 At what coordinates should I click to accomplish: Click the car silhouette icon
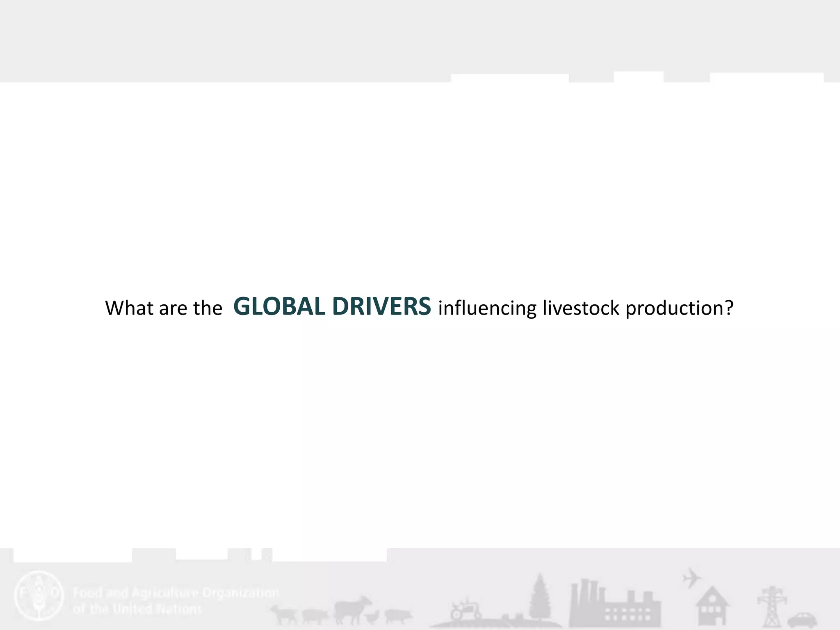point(802,619)
